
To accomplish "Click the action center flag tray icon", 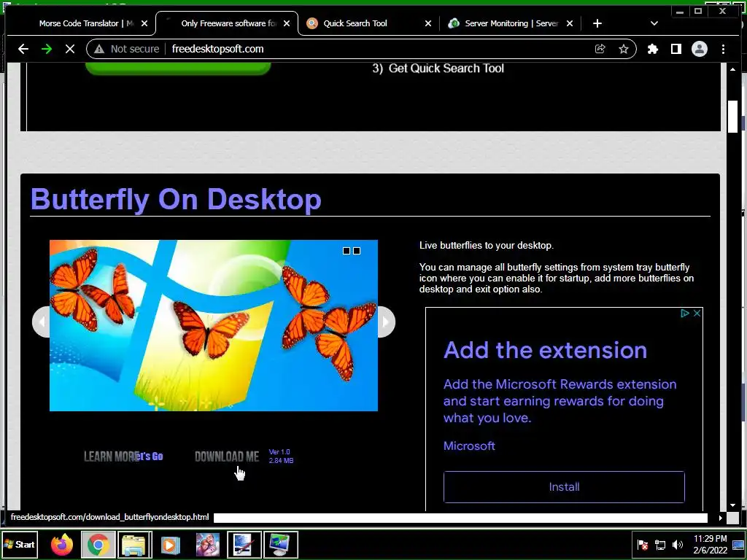I will tap(643, 545).
